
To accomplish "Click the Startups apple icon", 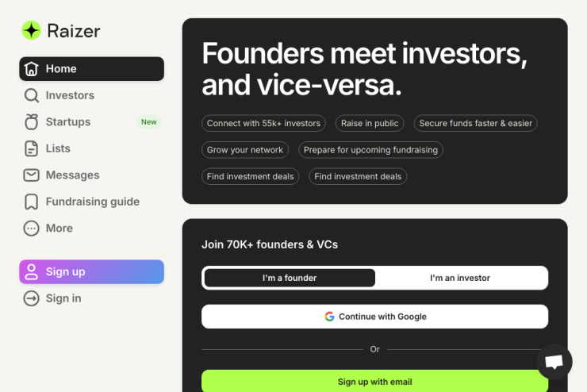I will click(32, 122).
